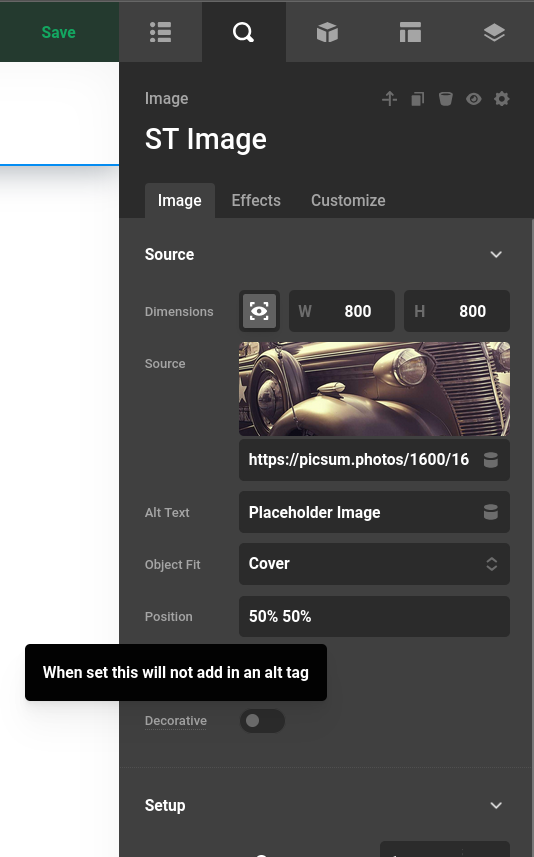Toggle element visibility eye icon

coord(474,99)
